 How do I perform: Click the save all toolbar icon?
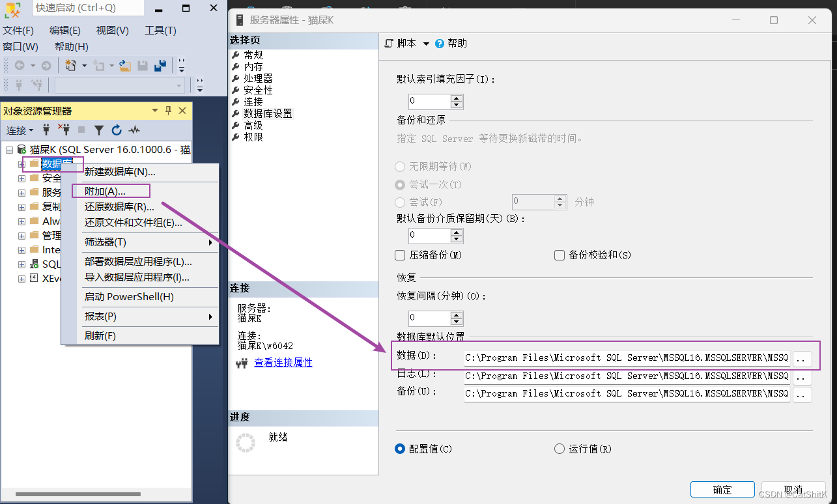[x=160, y=66]
